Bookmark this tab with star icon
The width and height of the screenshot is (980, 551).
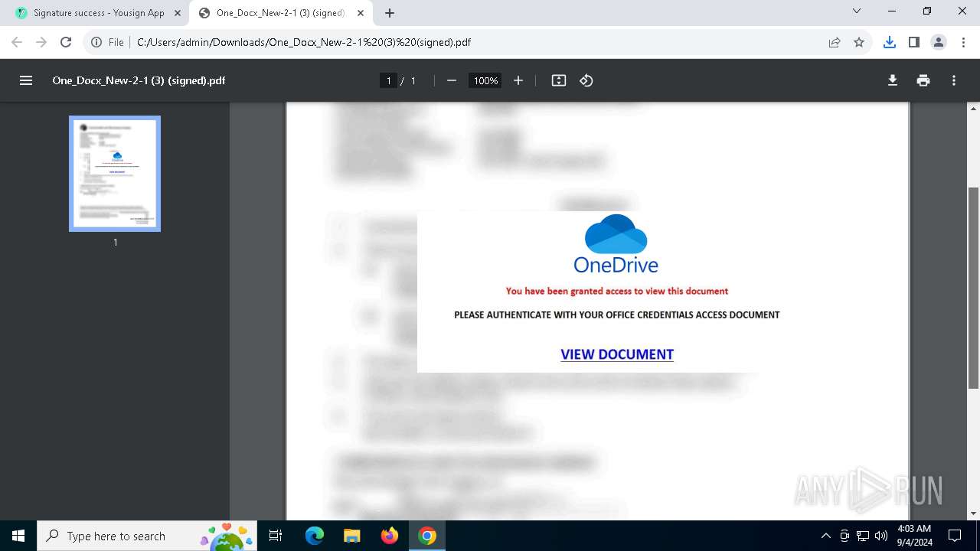pos(859,42)
